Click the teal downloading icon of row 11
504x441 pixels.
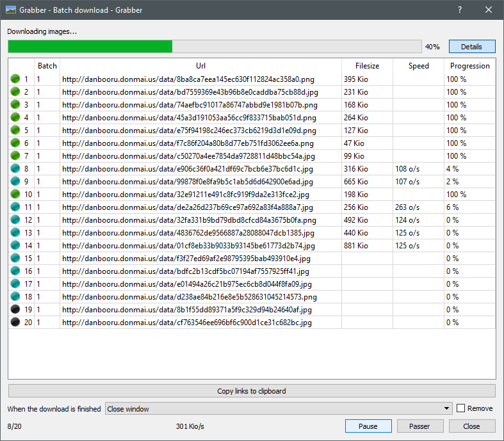point(15,207)
